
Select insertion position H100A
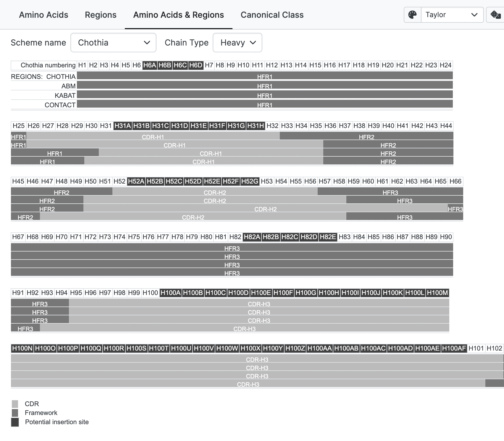pos(171,293)
